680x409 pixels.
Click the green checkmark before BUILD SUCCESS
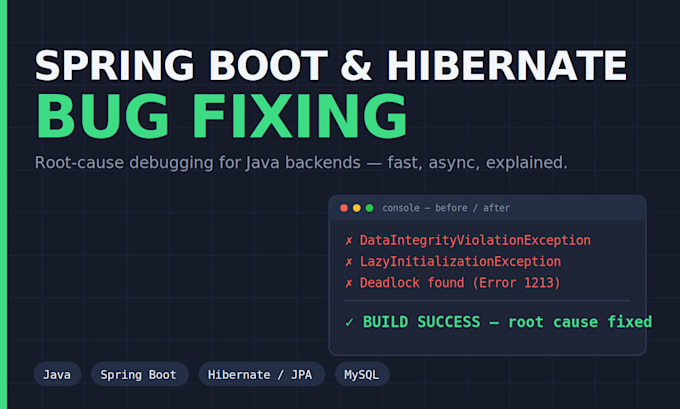tap(350, 323)
